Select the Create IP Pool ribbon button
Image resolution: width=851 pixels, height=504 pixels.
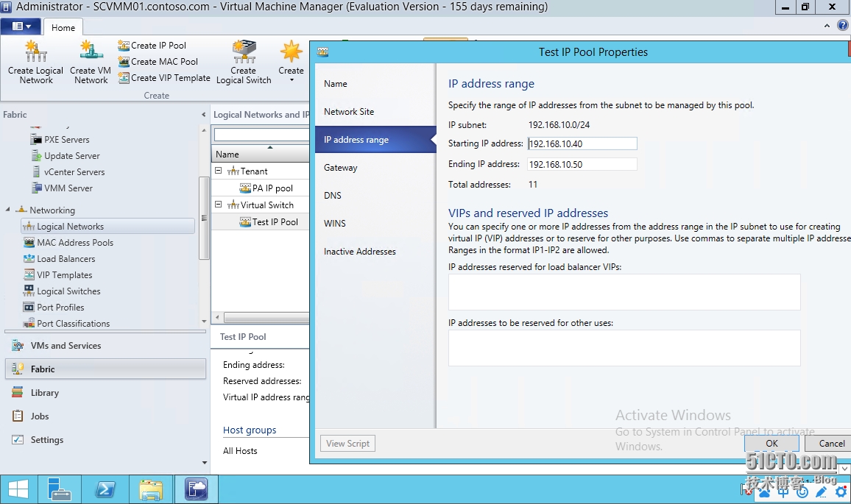(x=152, y=46)
